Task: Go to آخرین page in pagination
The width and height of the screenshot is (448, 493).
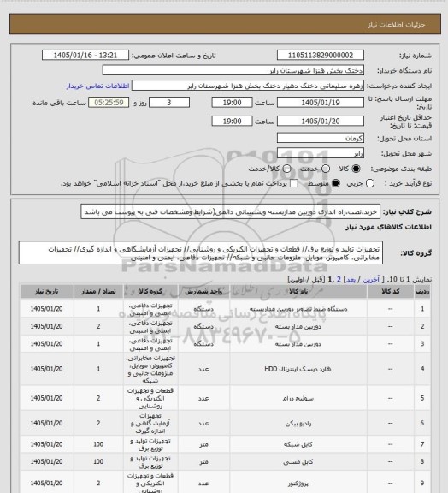Action: point(371,280)
